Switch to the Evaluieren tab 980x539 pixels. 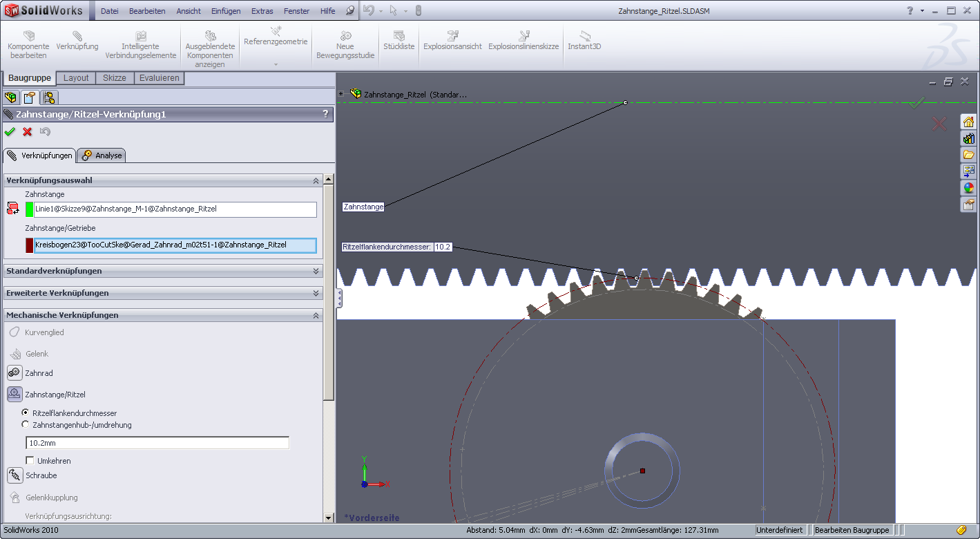pos(160,78)
